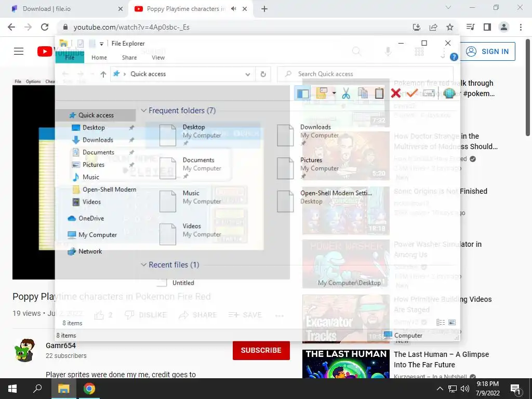Select Pictures in navigation pane
Viewport: 532px width, 399px height.
94,165
